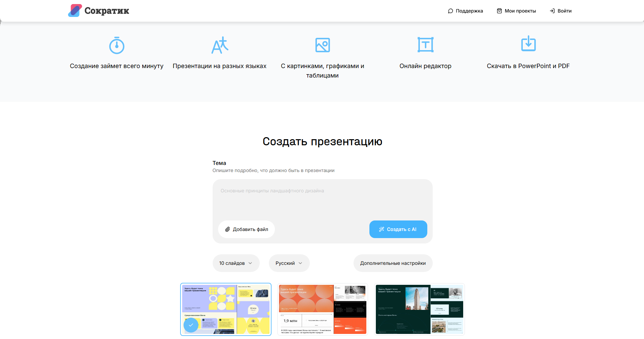Open the 10 слайдов dropdown

pyautogui.click(x=236, y=263)
